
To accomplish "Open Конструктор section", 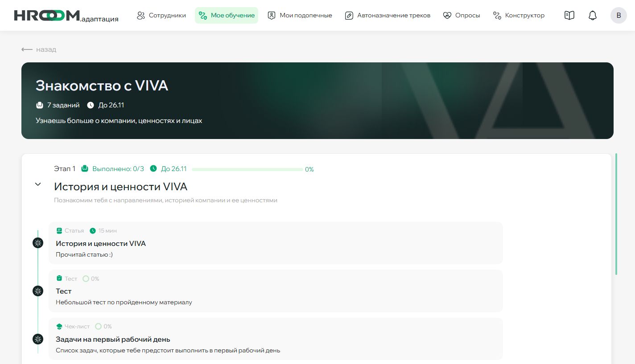I will (519, 16).
